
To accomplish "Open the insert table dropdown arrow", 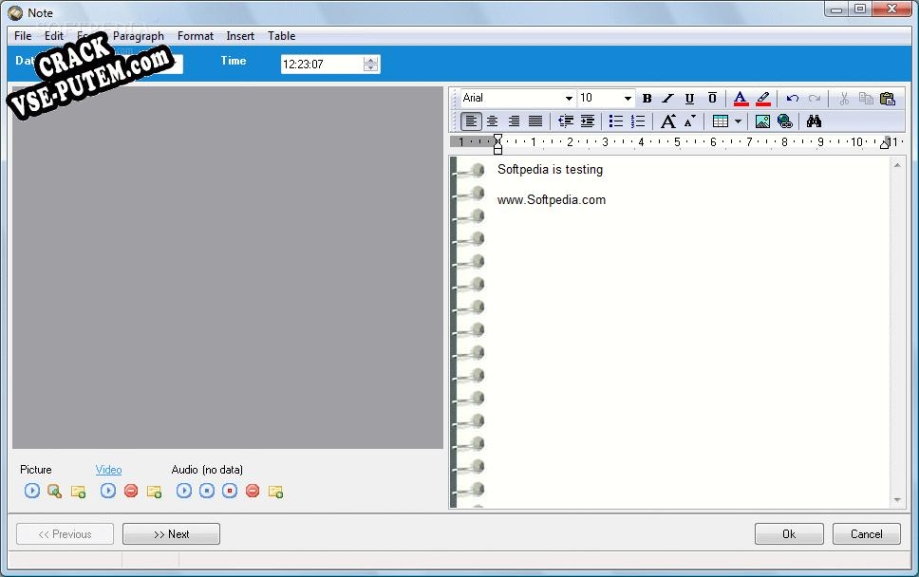I will click(x=739, y=121).
